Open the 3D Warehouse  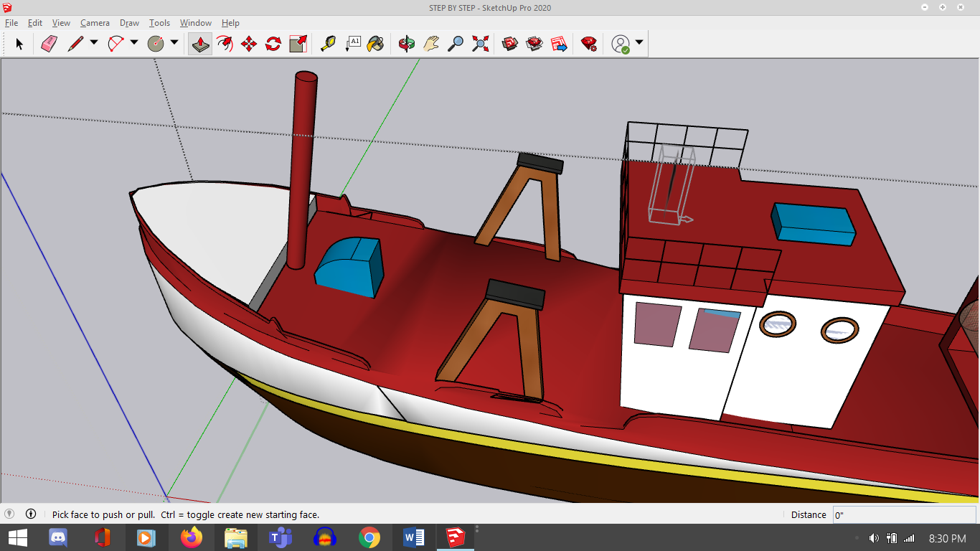click(x=510, y=44)
